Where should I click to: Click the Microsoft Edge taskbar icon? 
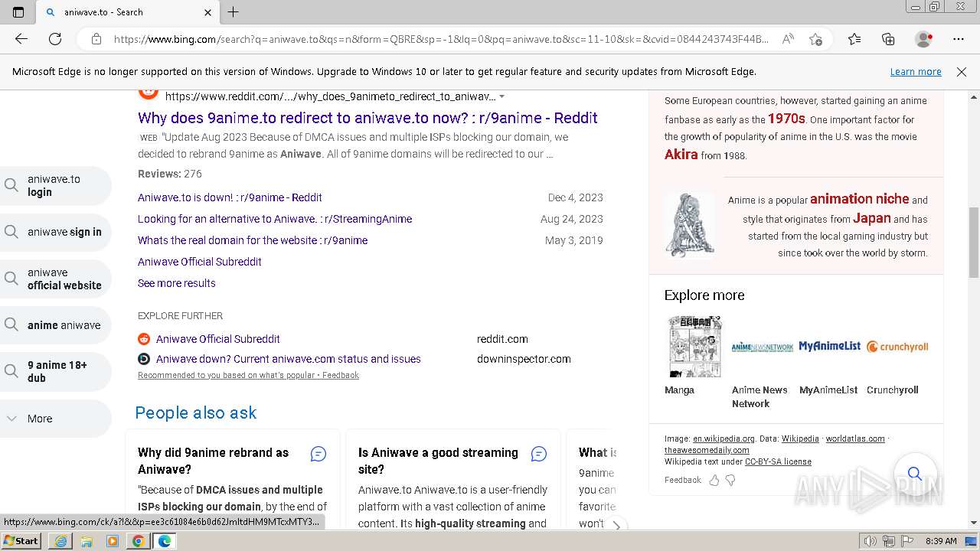(164, 541)
